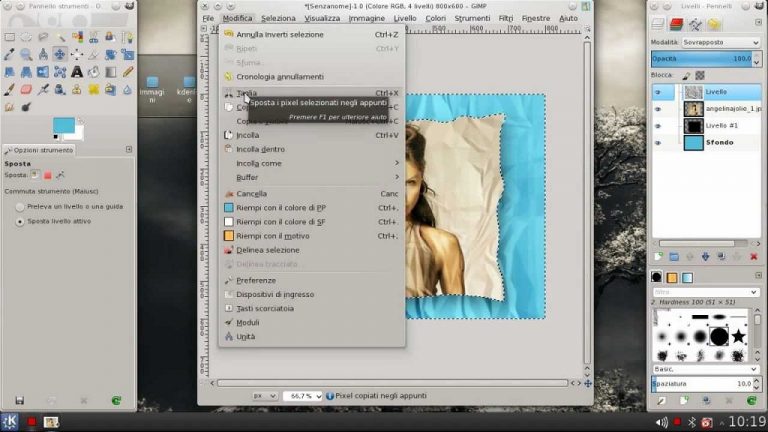The image size is (768, 432).
Task: Select the Crop tool
Action: 94,54
